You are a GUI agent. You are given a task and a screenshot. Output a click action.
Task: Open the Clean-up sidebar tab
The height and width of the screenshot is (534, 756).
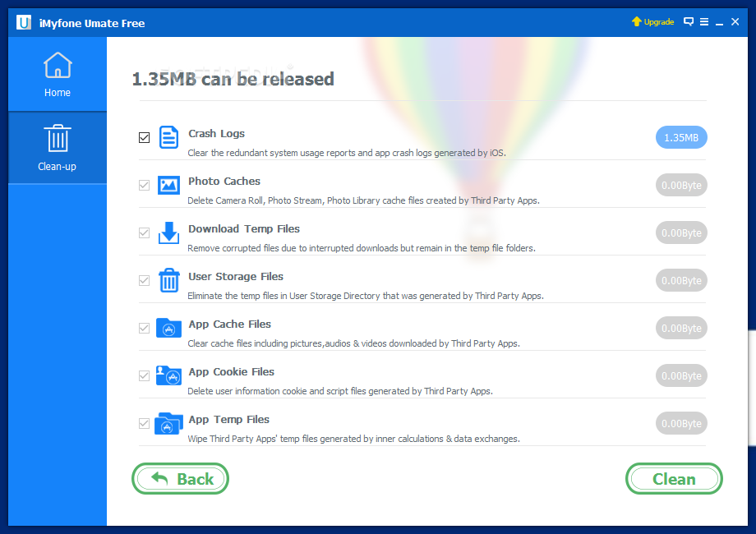click(58, 148)
